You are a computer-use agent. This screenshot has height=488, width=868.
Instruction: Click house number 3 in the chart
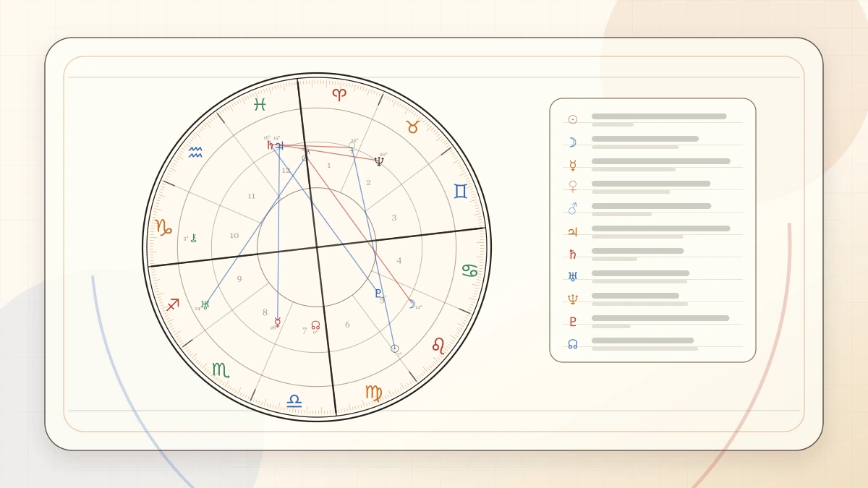(x=394, y=218)
